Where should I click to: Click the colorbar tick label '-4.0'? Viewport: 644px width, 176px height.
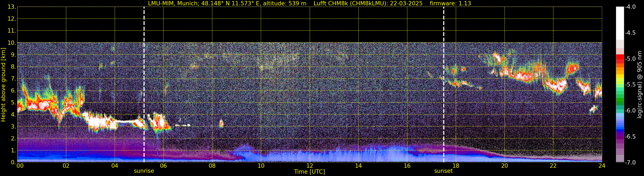tap(630, 7)
